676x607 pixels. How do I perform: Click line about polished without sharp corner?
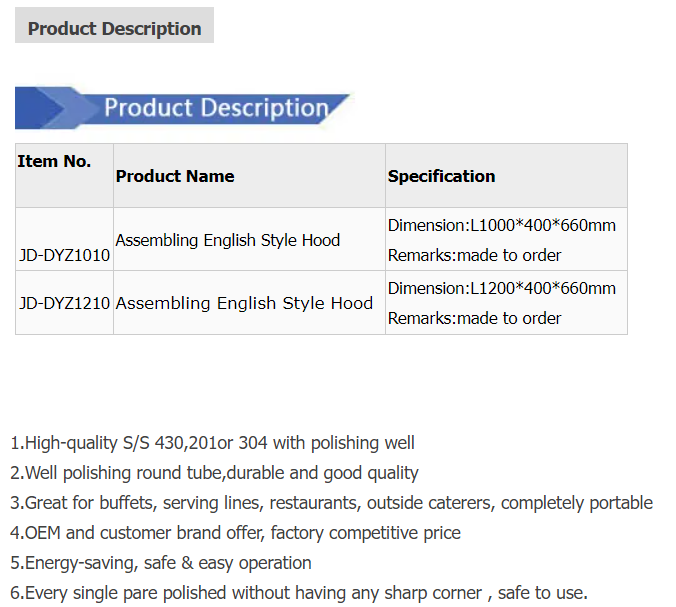click(x=299, y=593)
